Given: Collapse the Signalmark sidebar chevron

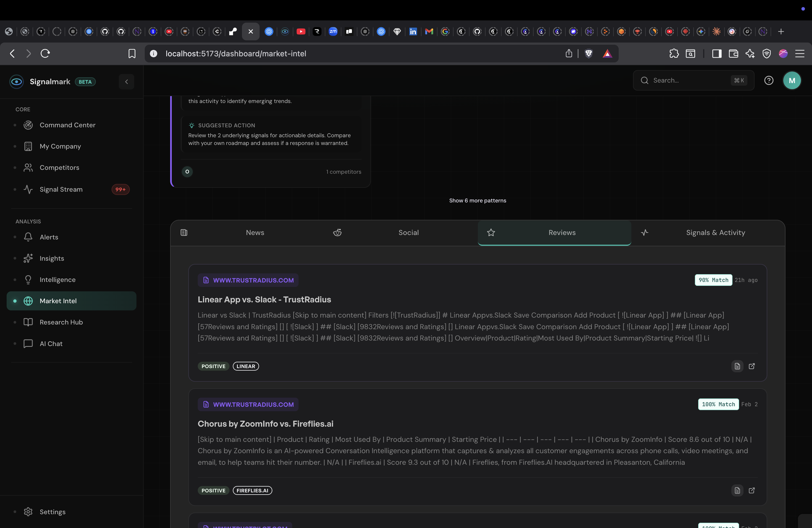Looking at the screenshot, I should click(x=126, y=81).
